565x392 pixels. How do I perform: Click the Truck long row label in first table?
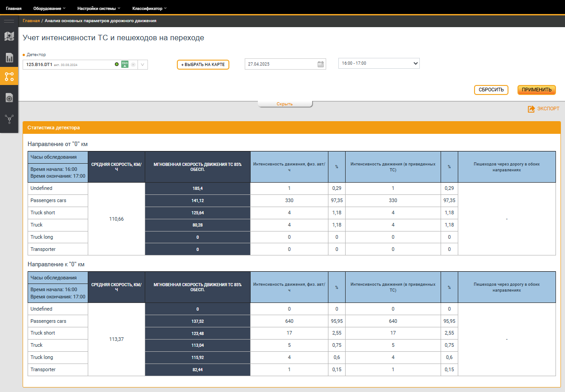[42, 237]
